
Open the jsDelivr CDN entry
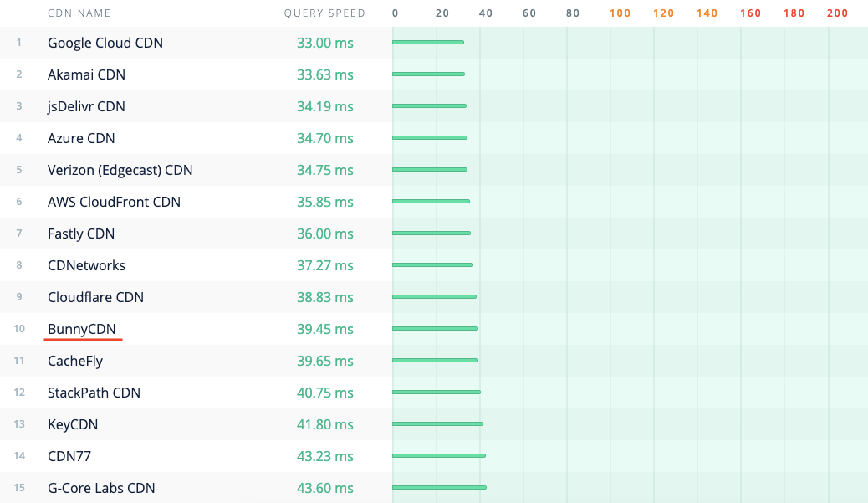click(87, 106)
